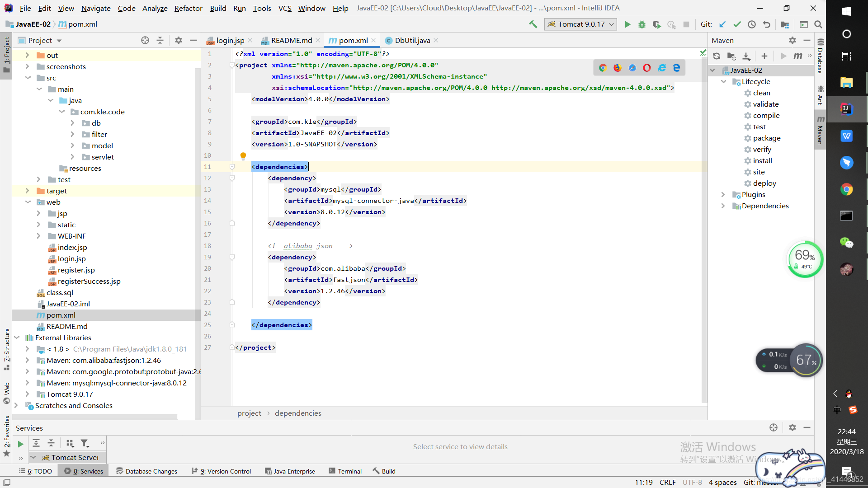Click the Build project hammer icon
Image resolution: width=868 pixels, height=488 pixels.
click(533, 24)
